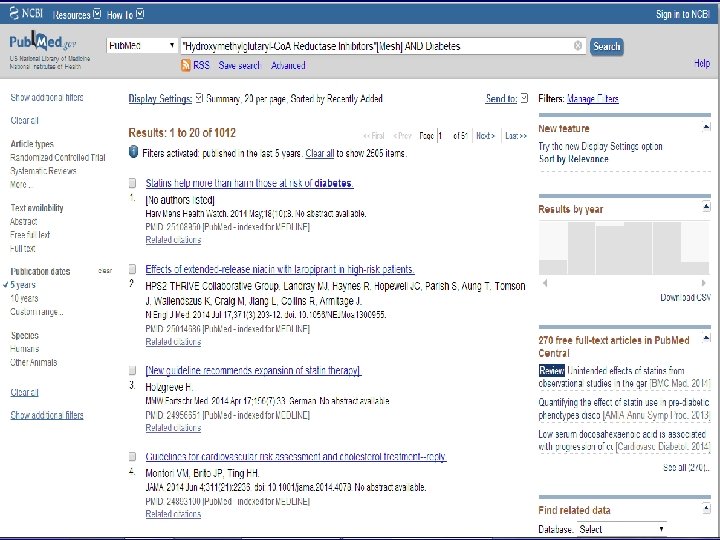Image resolution: width=720 pixels, height=540 pixels.
Task: Open Manage Filters link
Action: point(593,99)
